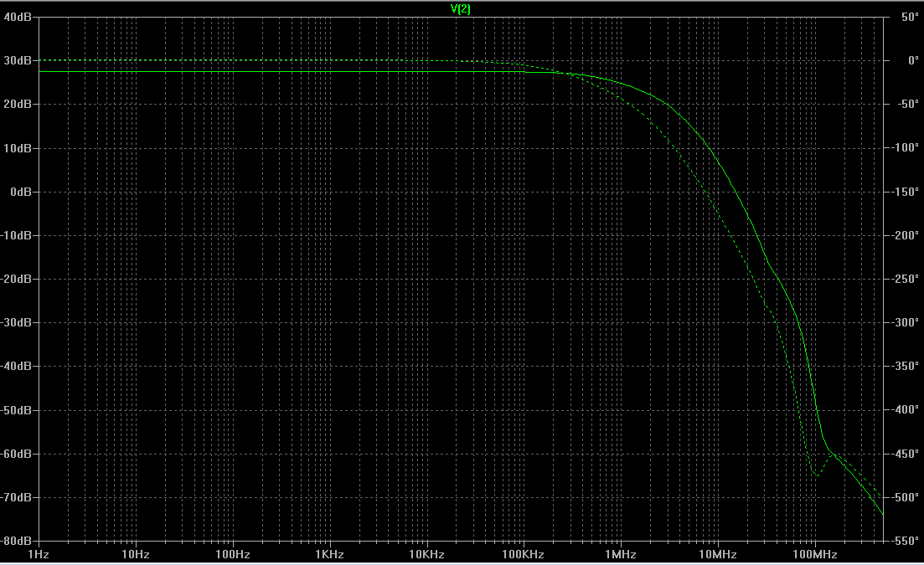
Task: Click the 40dB label on magnitude axis
Action: (x=18, y=17)
